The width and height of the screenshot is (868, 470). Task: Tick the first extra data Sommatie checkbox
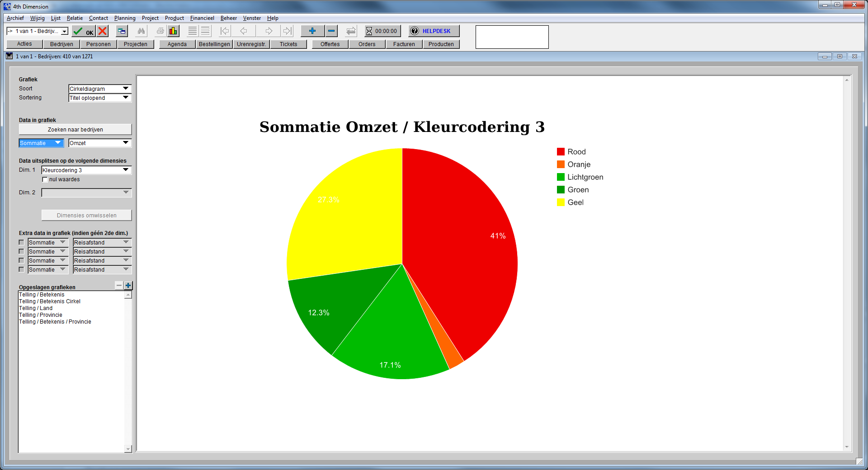coord(21,243)
